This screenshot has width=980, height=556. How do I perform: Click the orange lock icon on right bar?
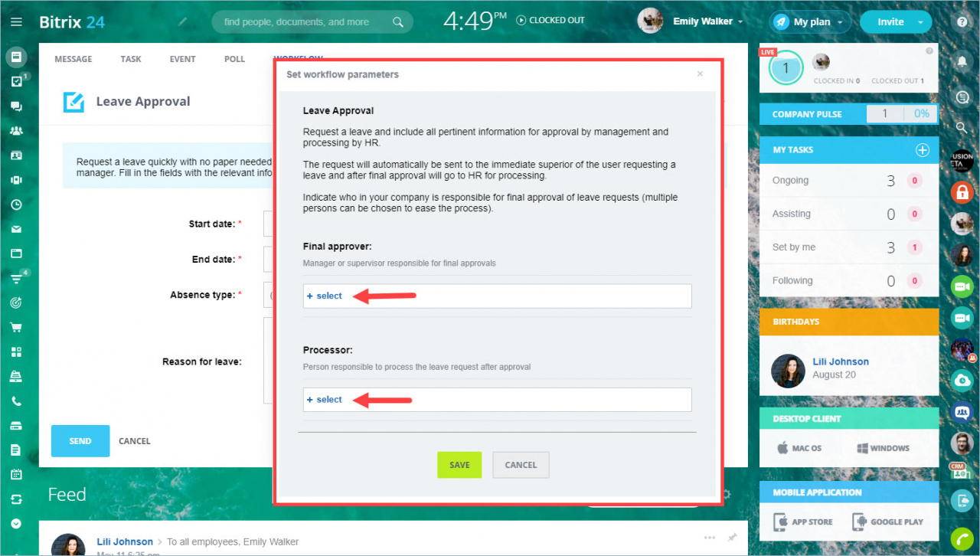(962, 191)
